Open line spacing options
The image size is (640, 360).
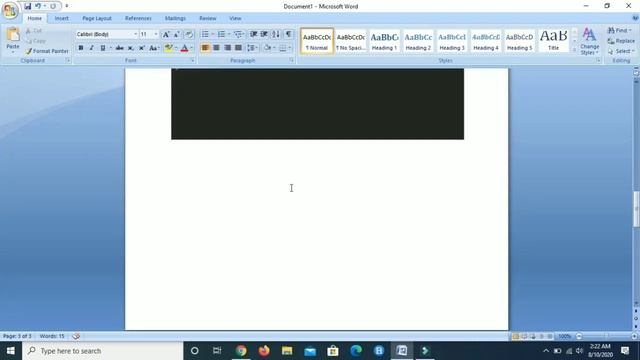tap(252, 48)
